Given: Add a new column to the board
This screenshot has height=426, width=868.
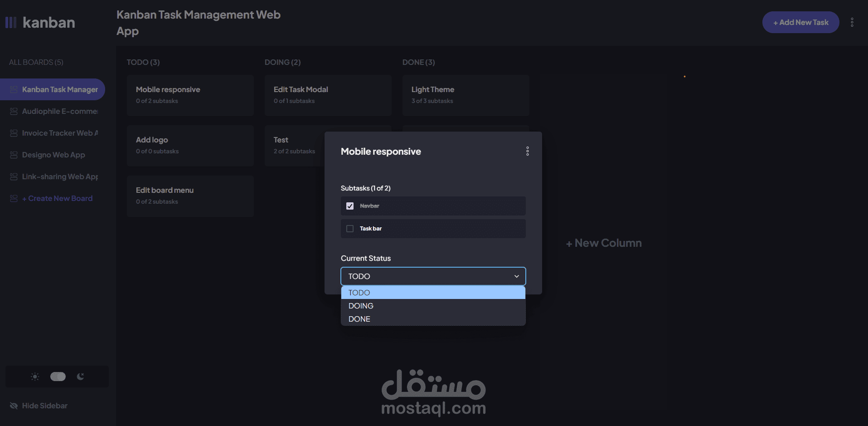Looking at the screenshot, I should click(x=604, y=243).
